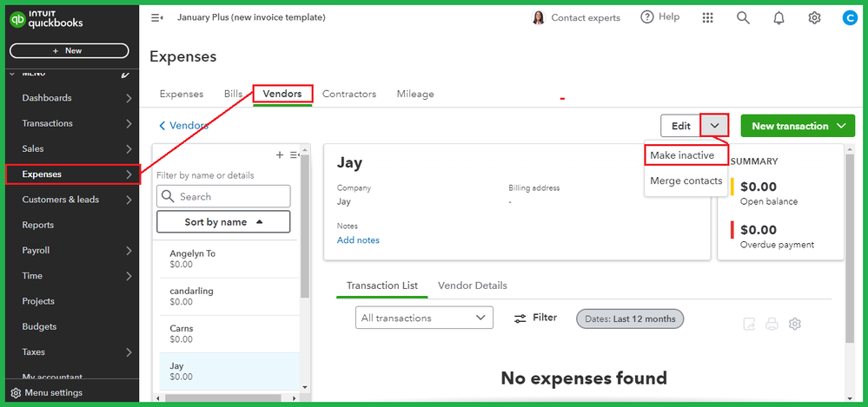Screen dimensions: 868x407
Task: Expand the Payroll menu chevron
Action: pyautogui.click(x=129, y=251)
